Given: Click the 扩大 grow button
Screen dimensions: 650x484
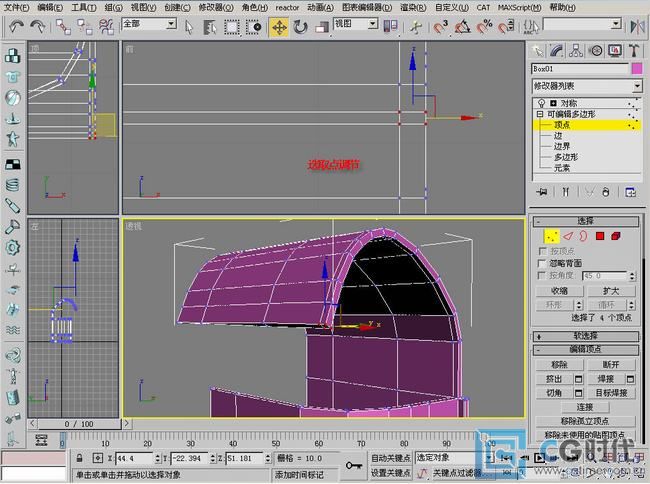Looking at the screenshot, I should (x=611, y=291).
